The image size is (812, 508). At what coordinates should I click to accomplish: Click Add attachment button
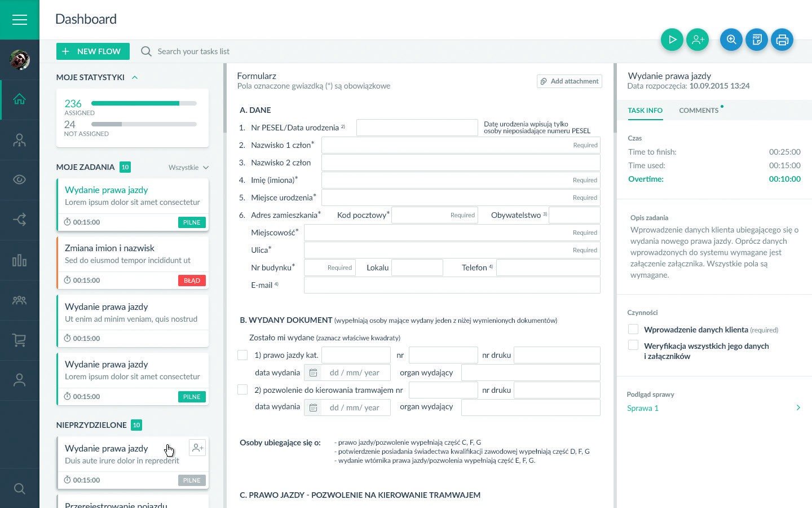pos(569,81)
